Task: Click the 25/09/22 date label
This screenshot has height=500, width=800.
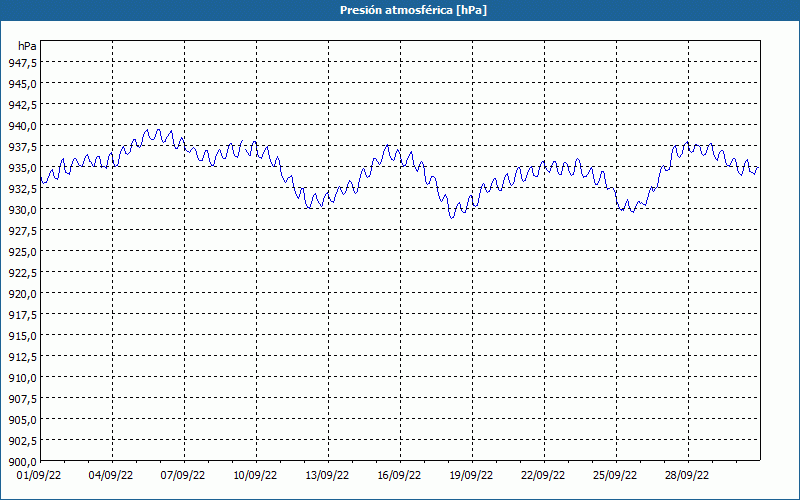Action: [615, 476]
